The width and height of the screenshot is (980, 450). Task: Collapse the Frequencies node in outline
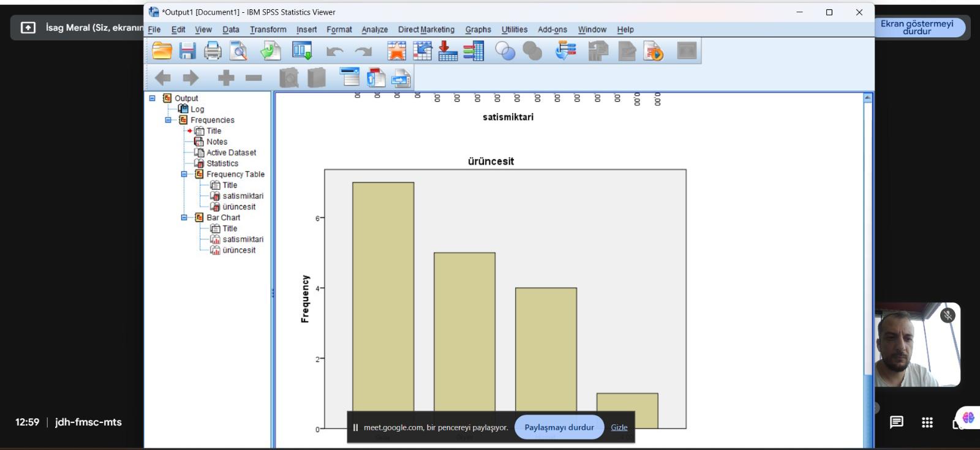(168, 120)
